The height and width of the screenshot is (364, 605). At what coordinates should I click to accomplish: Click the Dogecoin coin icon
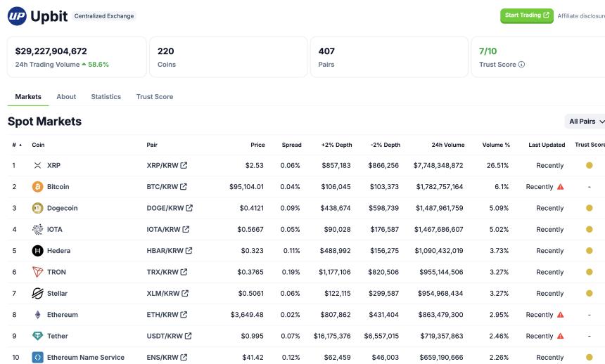(37, 208)
